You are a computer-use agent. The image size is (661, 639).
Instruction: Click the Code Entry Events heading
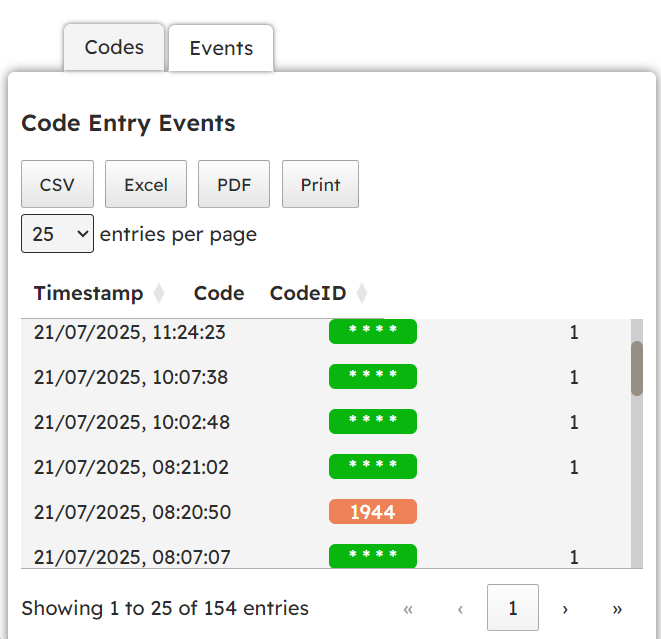pos(128,124)
